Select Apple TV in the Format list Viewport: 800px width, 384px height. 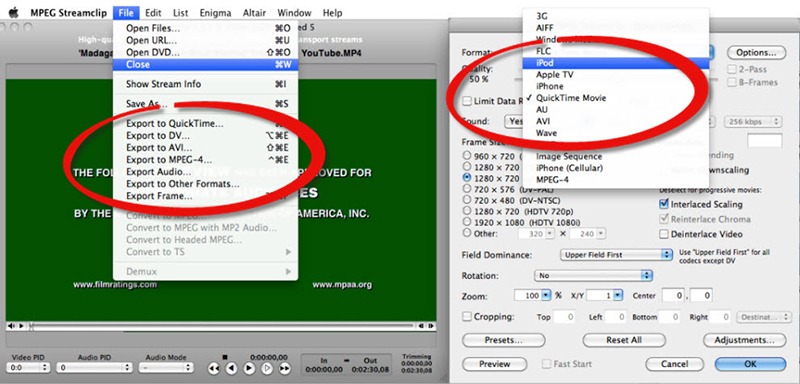tap(616, 74)
